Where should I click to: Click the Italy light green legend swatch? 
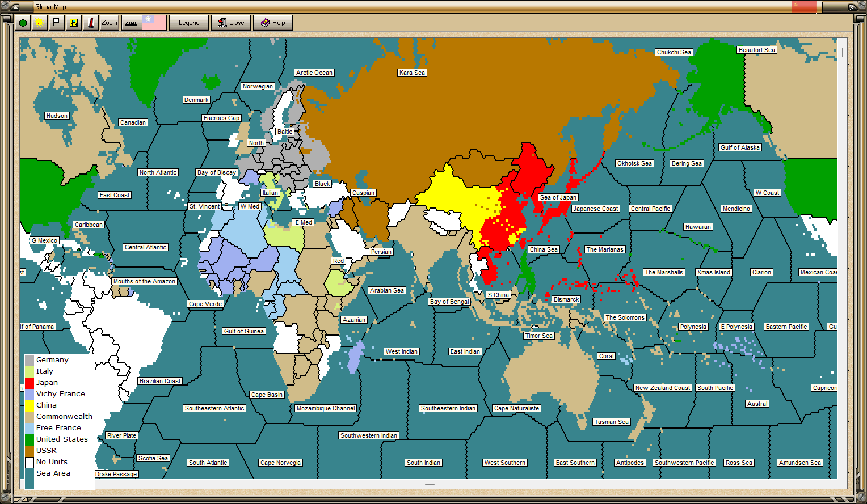coord(30,371)
